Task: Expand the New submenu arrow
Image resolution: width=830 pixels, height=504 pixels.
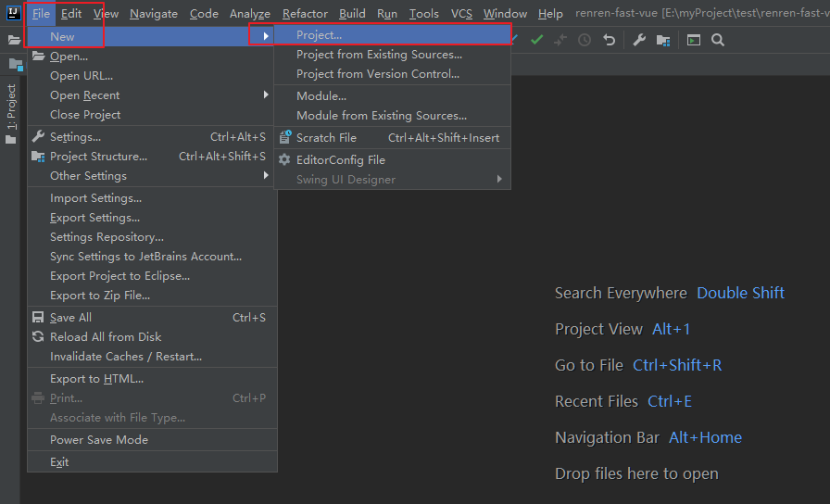Action: coord(266,36)
